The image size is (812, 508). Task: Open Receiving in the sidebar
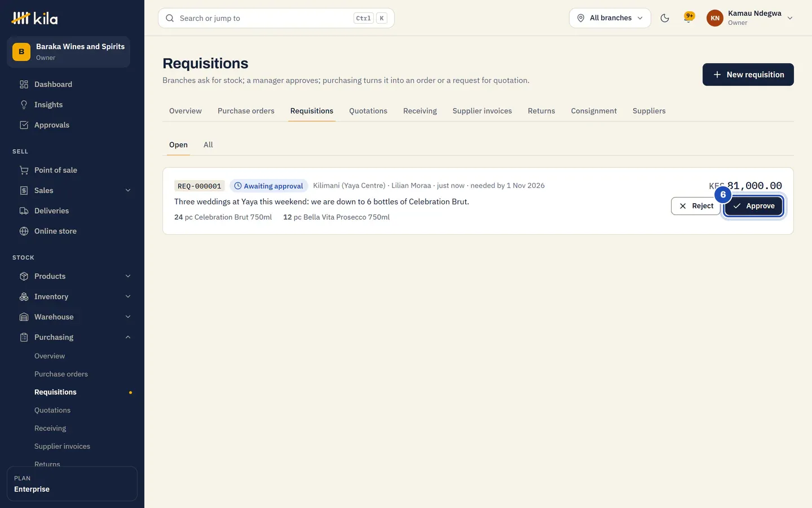[50, 428]
